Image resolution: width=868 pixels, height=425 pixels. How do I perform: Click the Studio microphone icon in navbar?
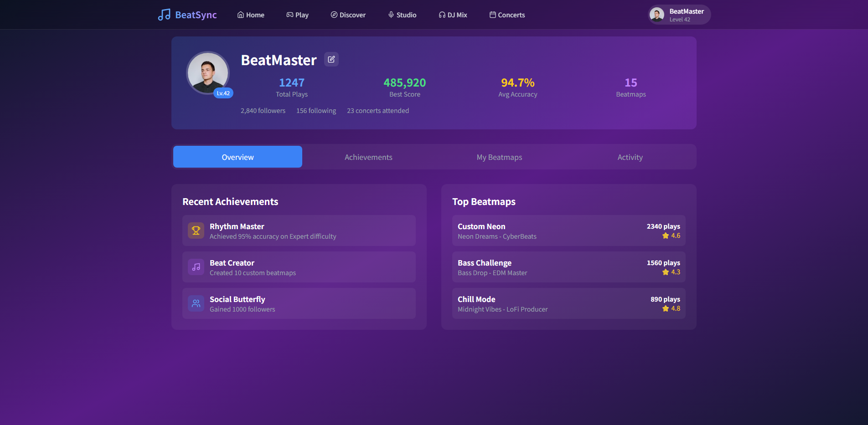click(x=391, y=15)
